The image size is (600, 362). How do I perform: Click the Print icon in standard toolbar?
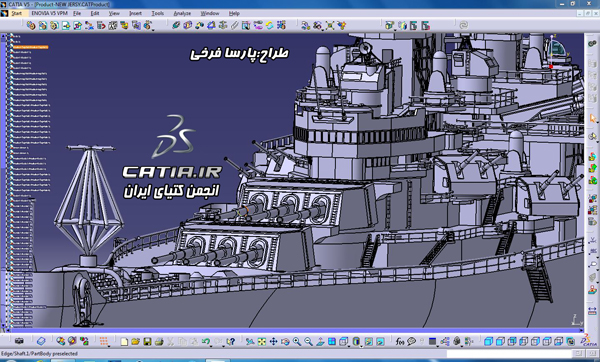tap(159, 341)
